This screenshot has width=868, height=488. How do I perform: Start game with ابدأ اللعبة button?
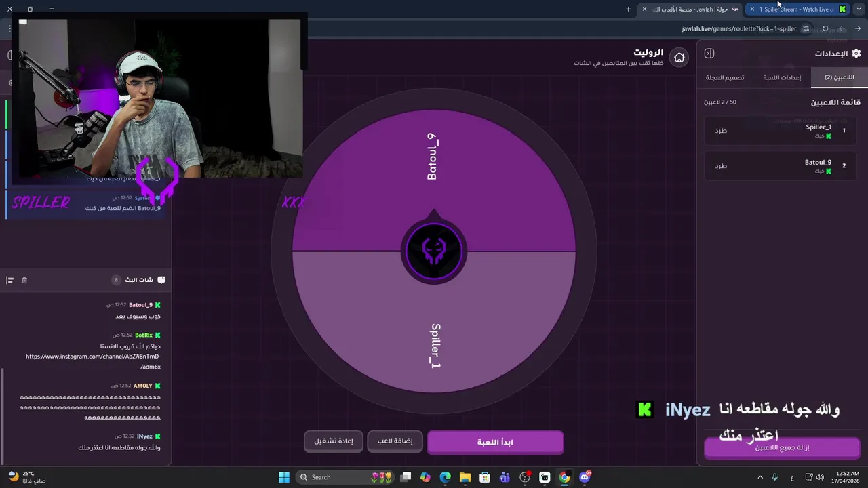tap(495, 442)
